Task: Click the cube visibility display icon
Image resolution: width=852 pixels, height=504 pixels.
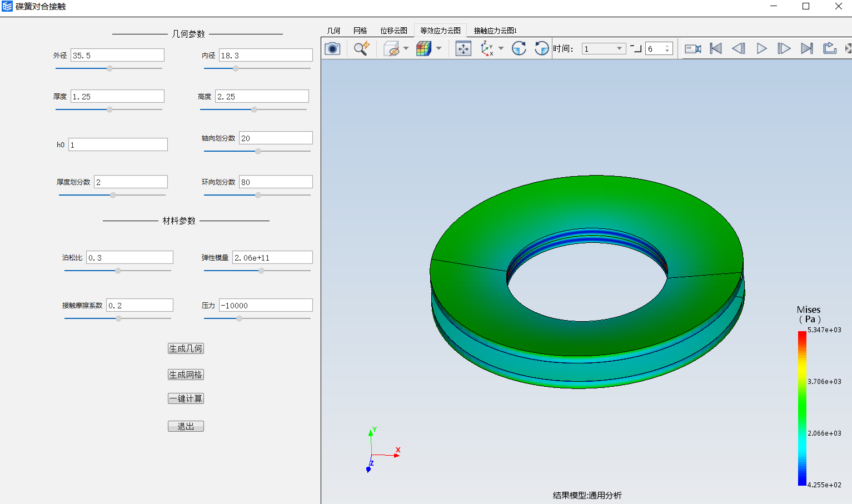Action: pyautogui.click(x=392, y=49)
